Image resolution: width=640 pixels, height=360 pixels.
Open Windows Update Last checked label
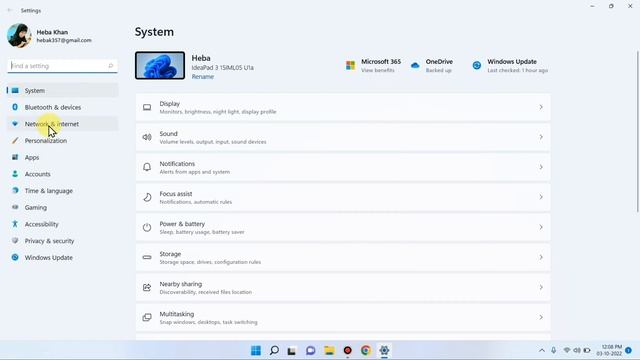pos(518,70)
